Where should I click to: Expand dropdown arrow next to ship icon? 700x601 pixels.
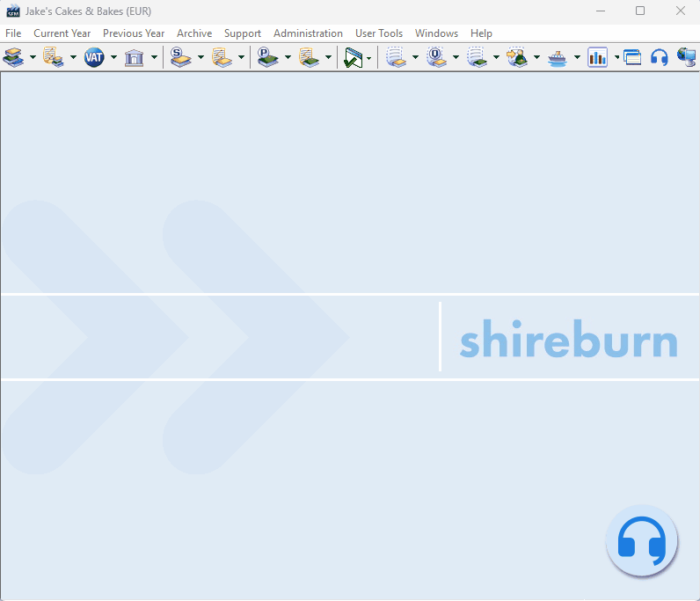577,57
